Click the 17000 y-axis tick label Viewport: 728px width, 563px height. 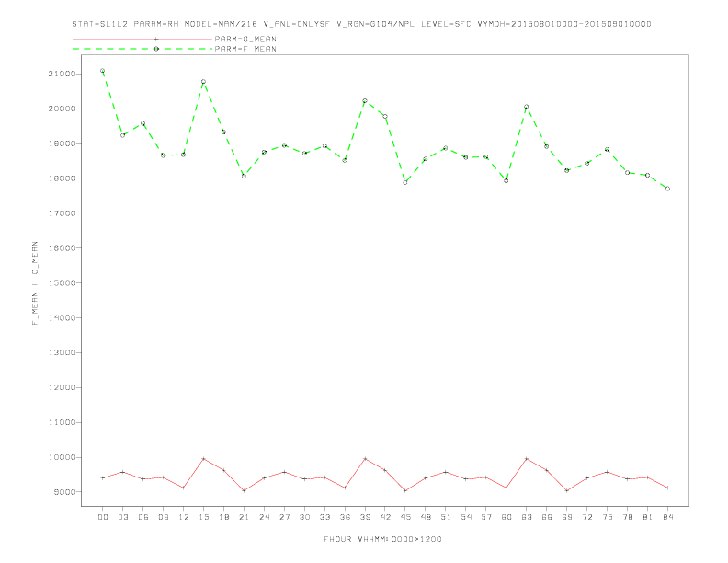click(62, 213)
